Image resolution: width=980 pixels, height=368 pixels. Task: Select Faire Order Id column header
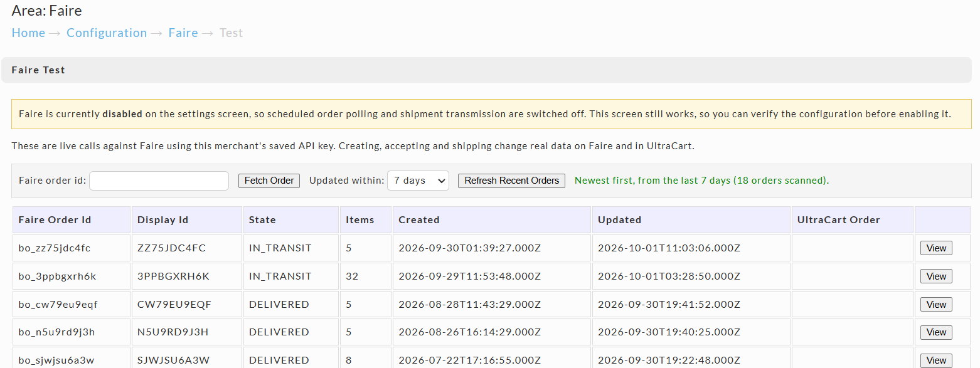click(71, 220)
